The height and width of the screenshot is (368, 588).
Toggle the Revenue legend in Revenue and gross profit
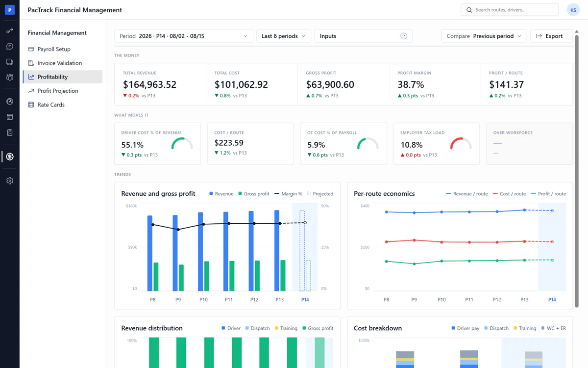pos(221,194)
